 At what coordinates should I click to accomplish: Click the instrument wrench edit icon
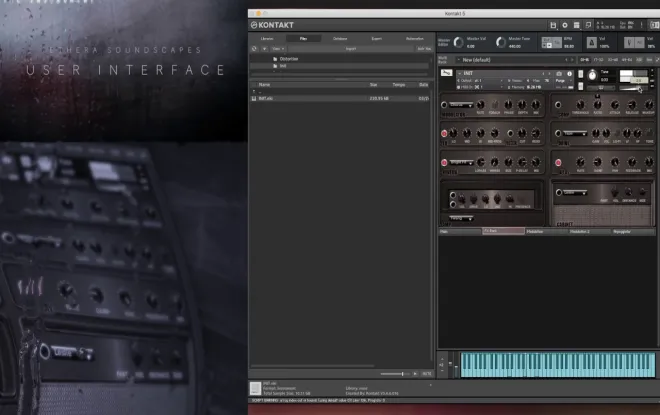click(x=446, y=73)
